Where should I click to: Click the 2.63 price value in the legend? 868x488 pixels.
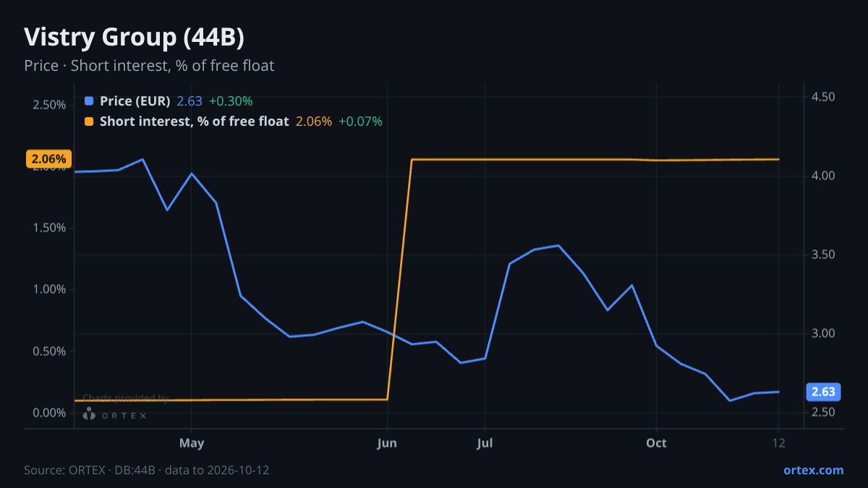(190, 101)
